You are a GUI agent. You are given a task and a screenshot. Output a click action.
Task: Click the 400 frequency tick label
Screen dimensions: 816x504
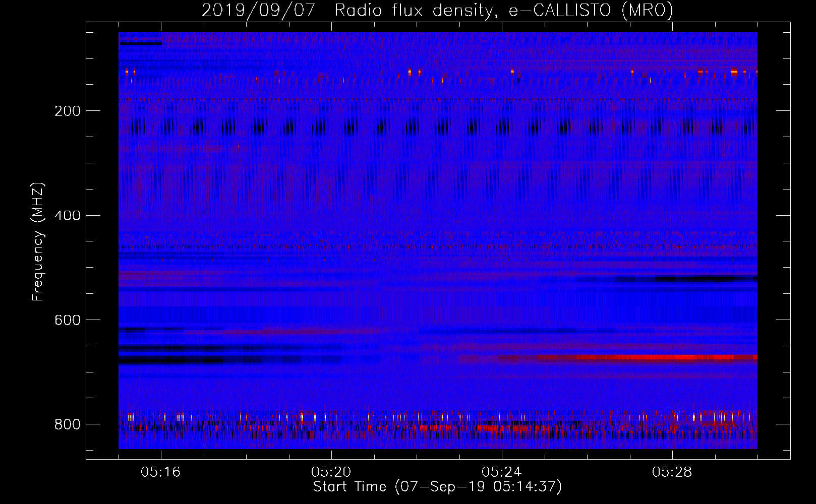[67, 216]
